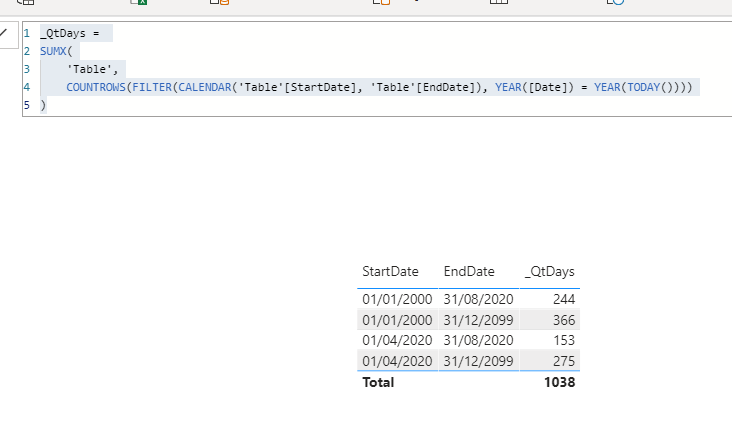The height and width of the screenshot is (446, 732).
Task: Click EndDate 31/12/2099 in row with 366
Action: [479, 320]
